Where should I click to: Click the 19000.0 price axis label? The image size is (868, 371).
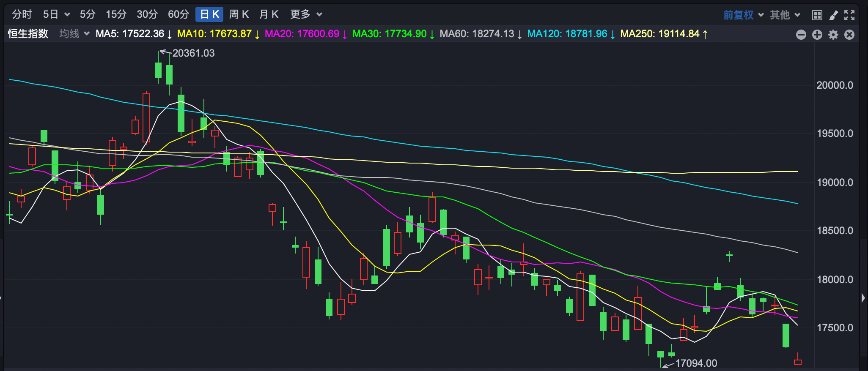coord(835,182)
